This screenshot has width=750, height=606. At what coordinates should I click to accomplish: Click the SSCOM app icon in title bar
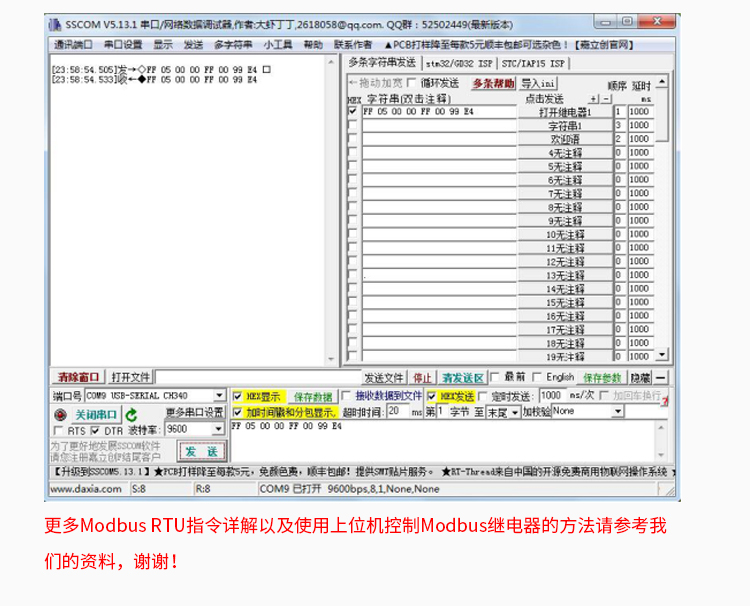click(x=57, y=23)
